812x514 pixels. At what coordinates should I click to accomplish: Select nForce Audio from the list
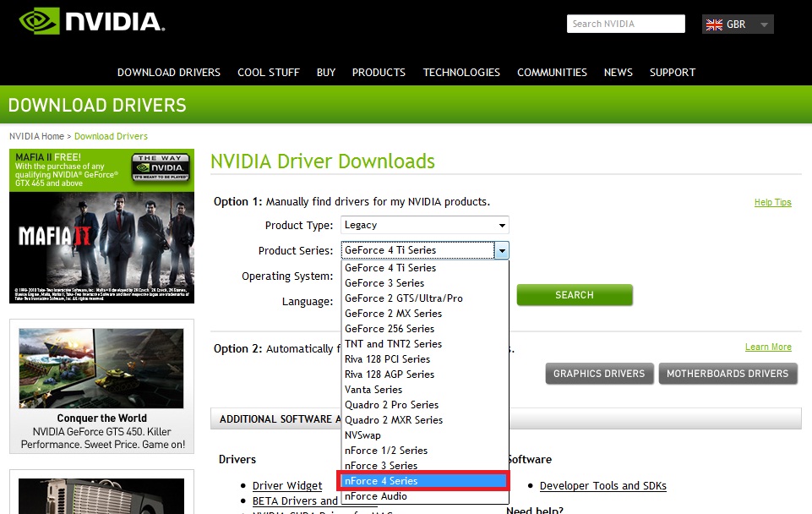pos(425,496)
